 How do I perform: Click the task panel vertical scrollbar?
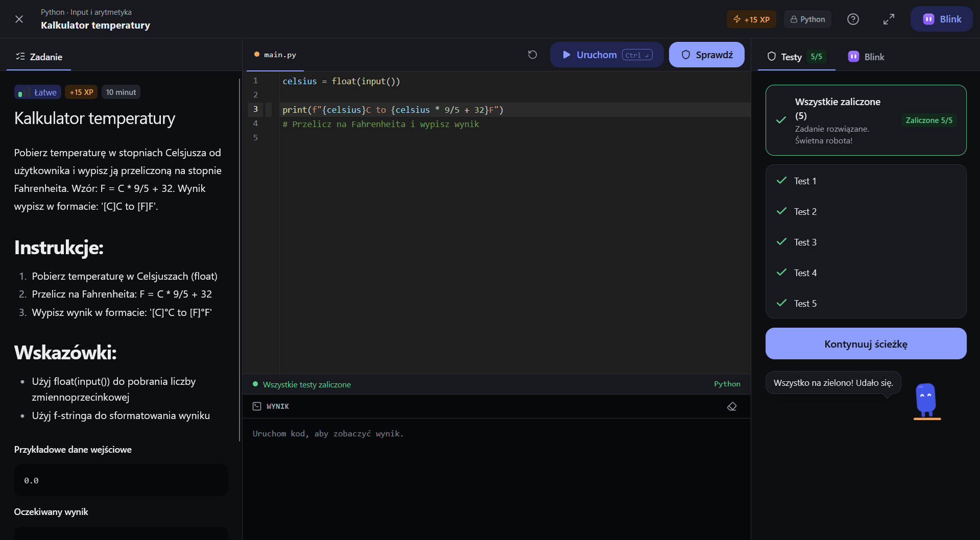(x=239, y=260)
